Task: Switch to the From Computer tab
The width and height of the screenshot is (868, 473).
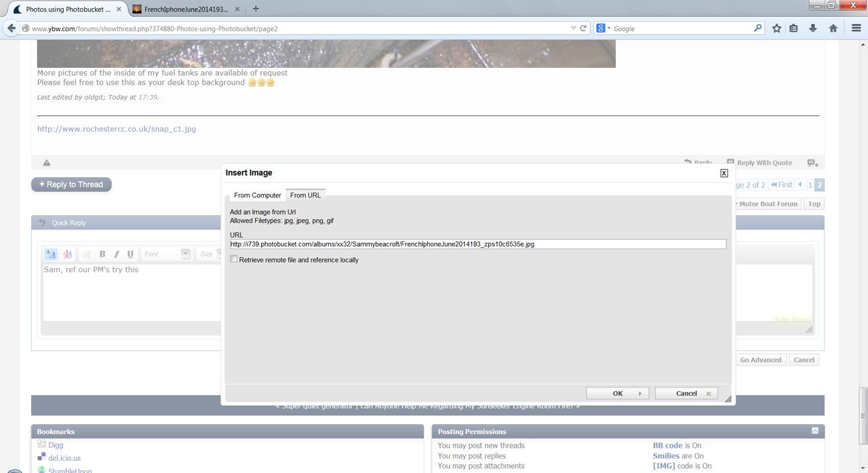Action: pos(257,195)
